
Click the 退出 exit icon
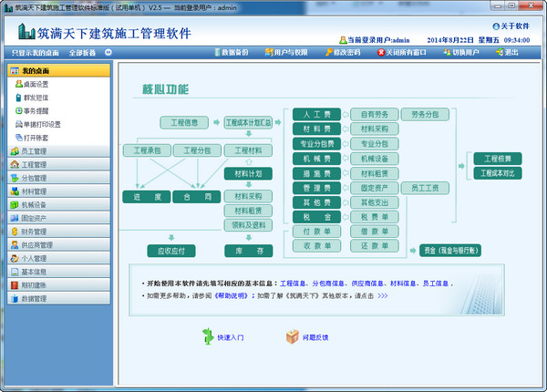click(x=500, y=52)
